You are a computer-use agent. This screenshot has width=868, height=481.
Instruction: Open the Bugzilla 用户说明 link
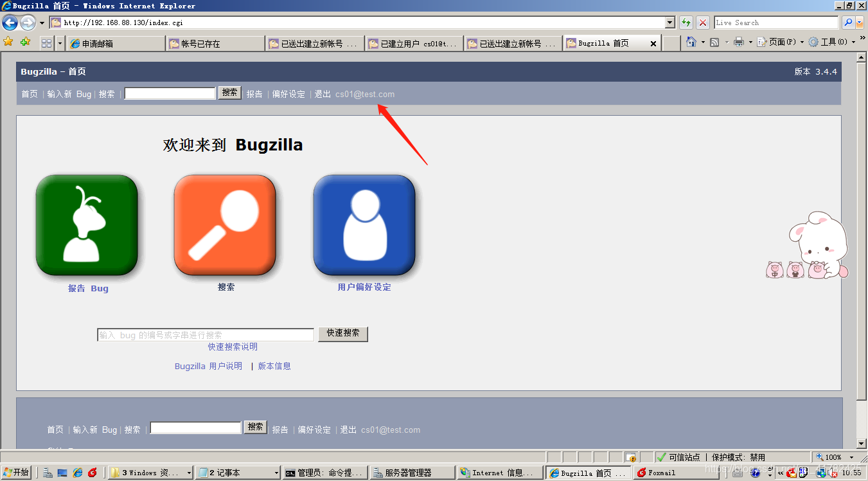208,366
